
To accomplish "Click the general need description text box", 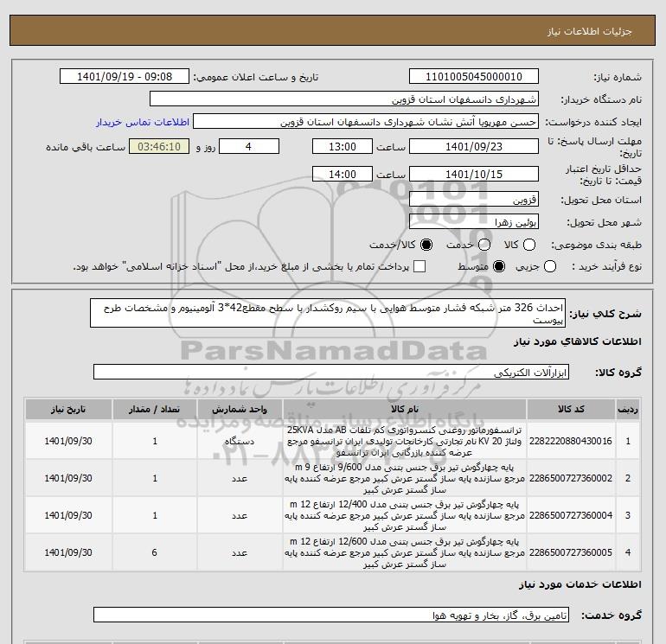I will click(328, 313).
